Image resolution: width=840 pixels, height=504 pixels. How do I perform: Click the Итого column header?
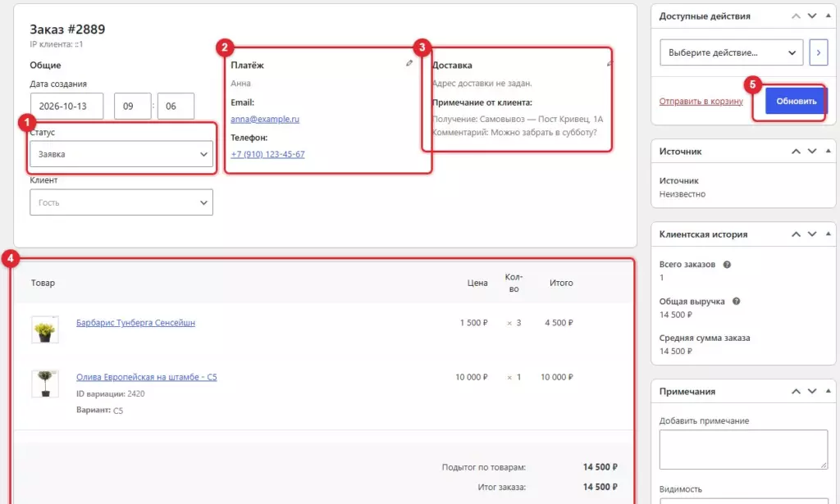pos(561,283)
